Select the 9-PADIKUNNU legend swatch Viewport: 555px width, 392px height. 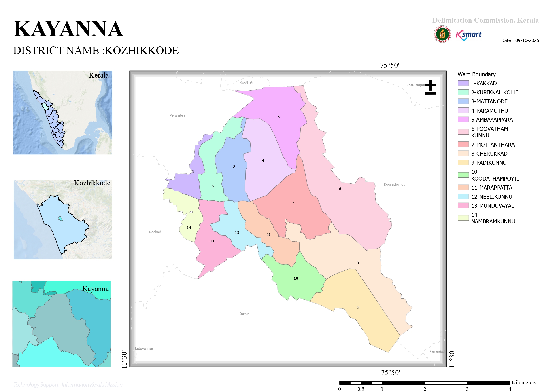[463, 162]
